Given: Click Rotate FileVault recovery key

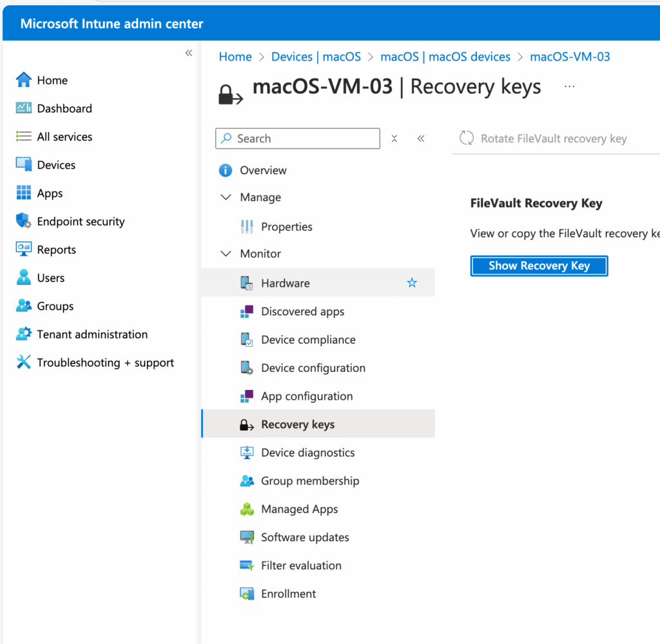Looking at the screenshot, I should [x=543, y=139].
